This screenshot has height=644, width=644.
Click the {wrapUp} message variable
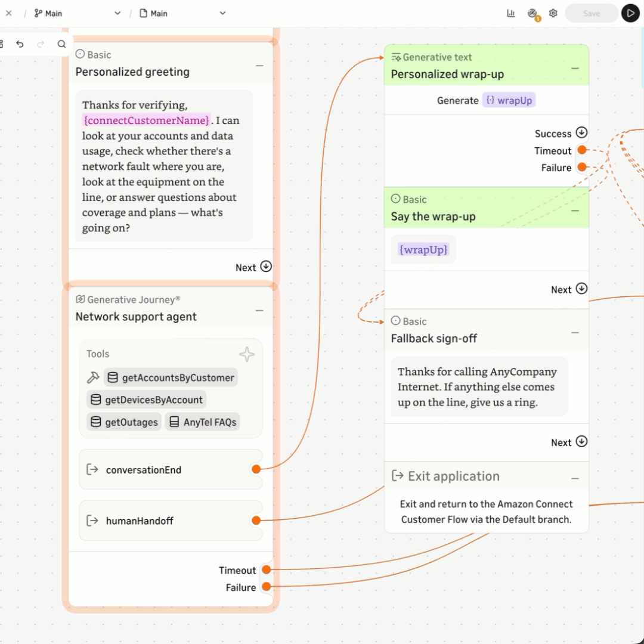pos(423,249)
